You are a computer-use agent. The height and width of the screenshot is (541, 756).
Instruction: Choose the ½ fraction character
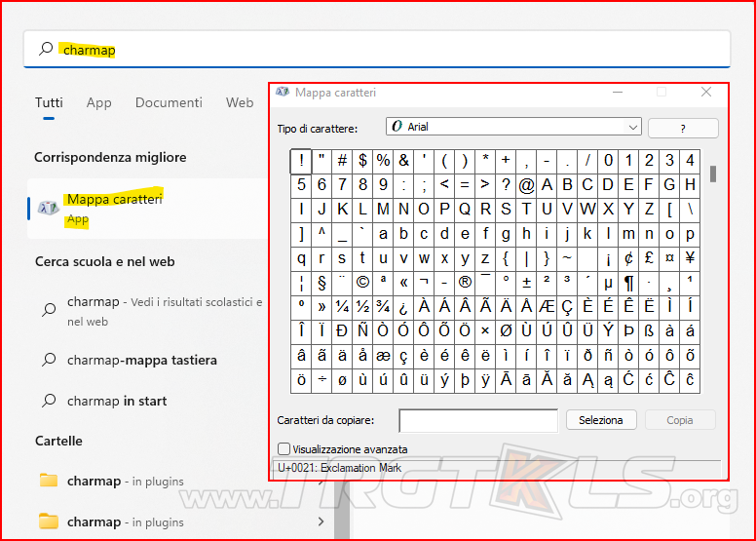pos(362,308)
